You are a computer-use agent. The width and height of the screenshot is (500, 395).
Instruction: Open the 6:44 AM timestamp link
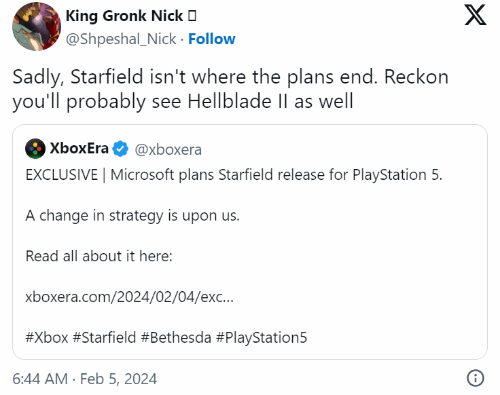click(x=40, y=379)
